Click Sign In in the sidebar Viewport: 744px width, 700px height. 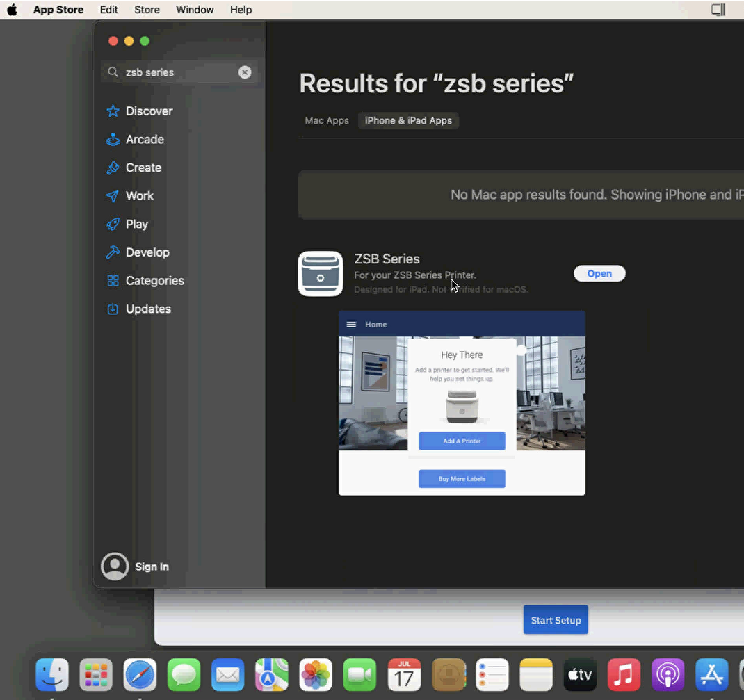pos(152,567)
